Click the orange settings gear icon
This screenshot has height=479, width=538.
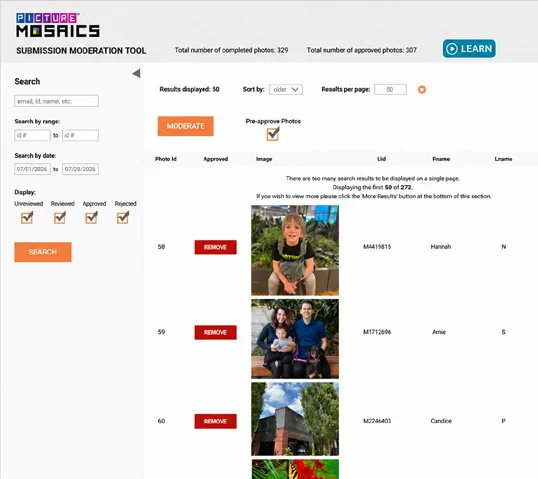point(422,90)
